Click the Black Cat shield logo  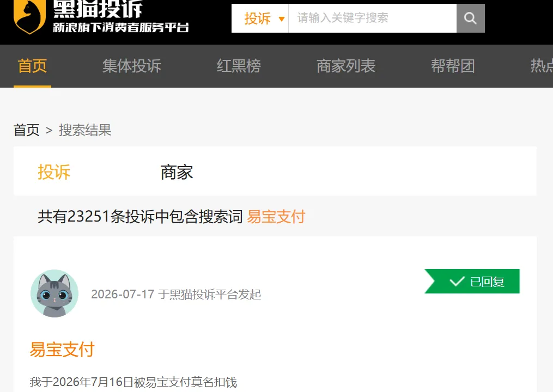tap(29, 16)
